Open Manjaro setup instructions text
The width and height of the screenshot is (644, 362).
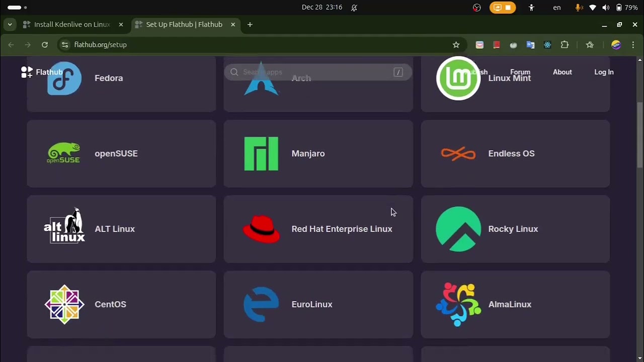click(308, 153)
